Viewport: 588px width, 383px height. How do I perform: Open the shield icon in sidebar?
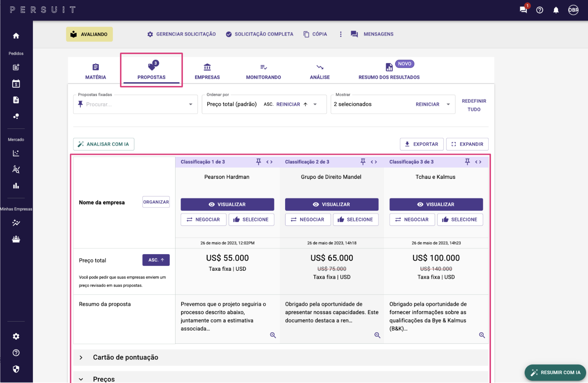coord(16,369)
